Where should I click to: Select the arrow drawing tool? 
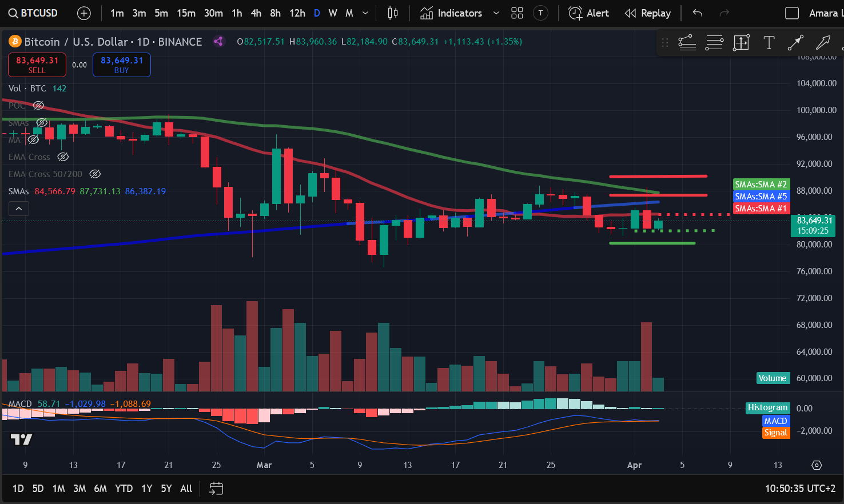pyautogui.click(x=823, y=42)
